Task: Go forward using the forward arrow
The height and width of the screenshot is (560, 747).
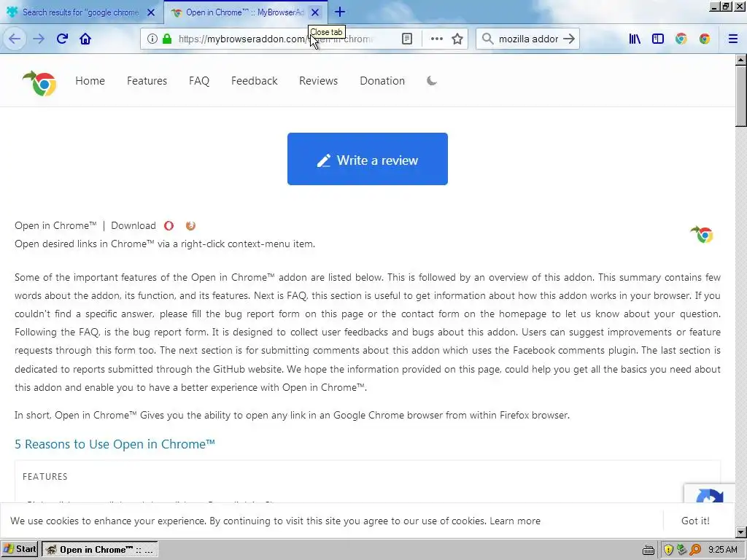Action: point(39,39)
